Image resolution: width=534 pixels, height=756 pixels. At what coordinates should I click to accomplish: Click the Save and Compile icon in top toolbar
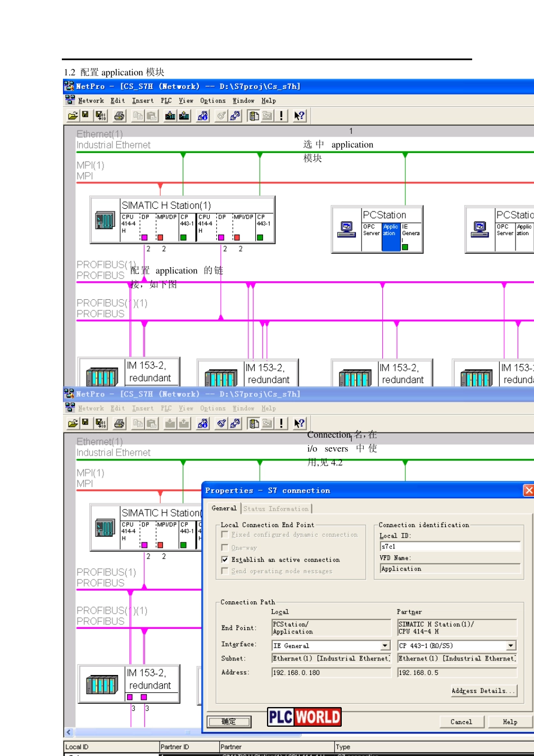[101, 116]
